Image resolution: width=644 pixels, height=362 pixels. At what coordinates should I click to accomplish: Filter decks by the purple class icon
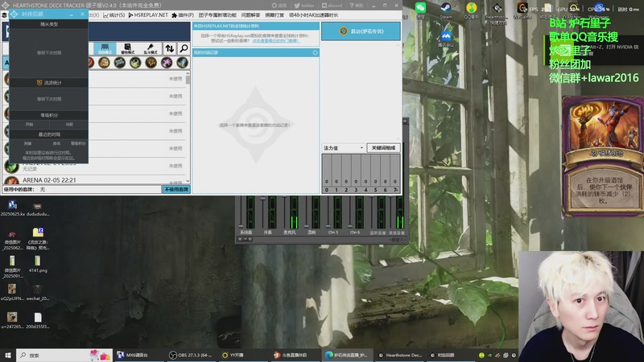(167, 63)
